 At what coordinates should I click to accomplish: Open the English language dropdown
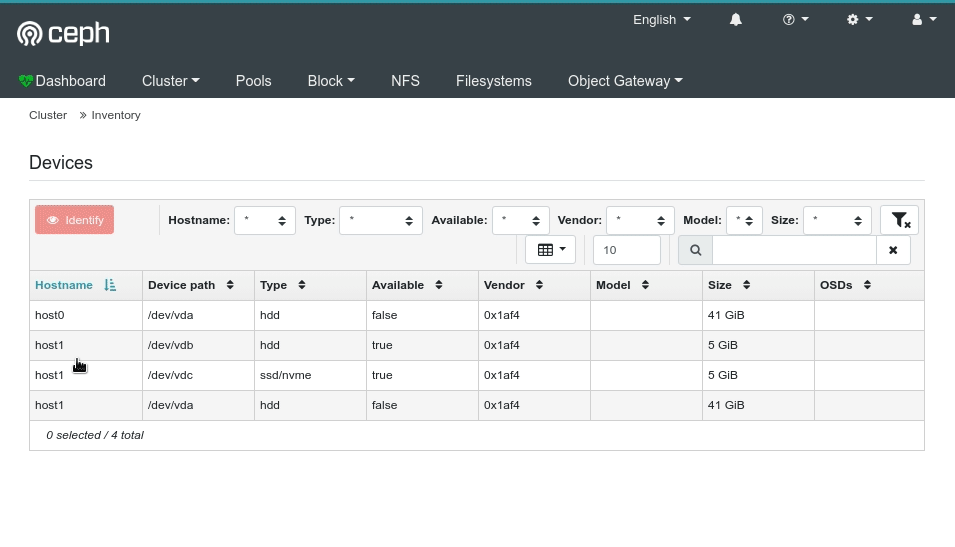pos(661,19)
